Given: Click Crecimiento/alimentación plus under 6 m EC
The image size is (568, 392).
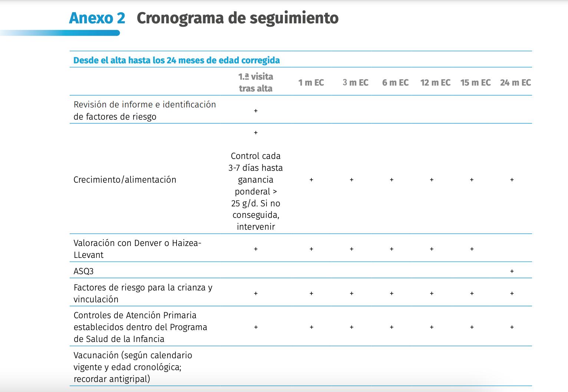Looking at the screenshot, I should pos(392,180).
